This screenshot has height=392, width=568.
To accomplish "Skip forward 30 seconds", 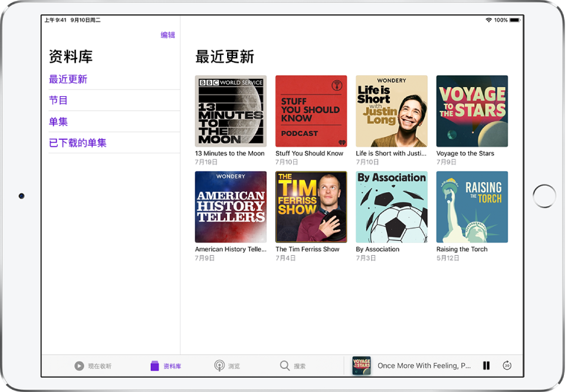I will click(x=507, y=365).
